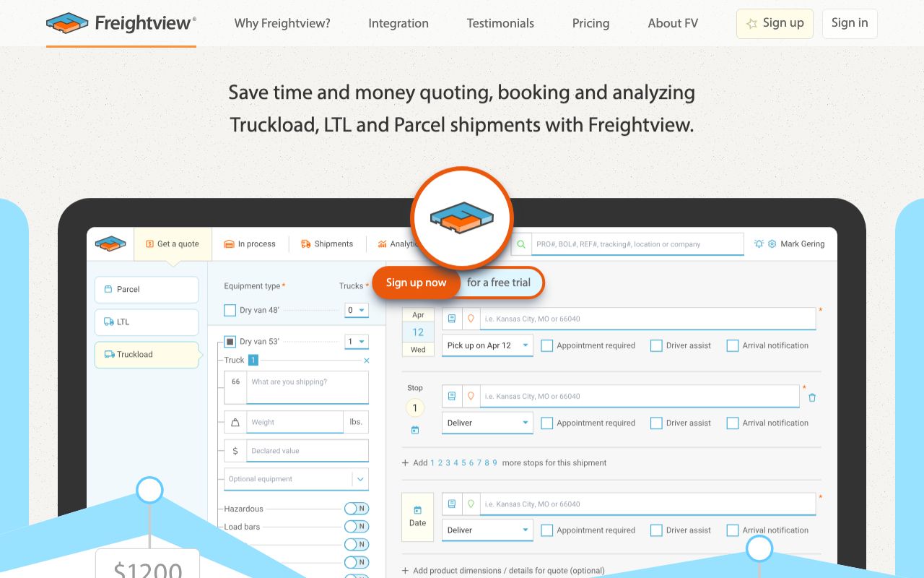Remove Truck 1 with the blue X
The width and height of the screenshot is (924, 578).
pyautogui.click(x=366, y=361)
